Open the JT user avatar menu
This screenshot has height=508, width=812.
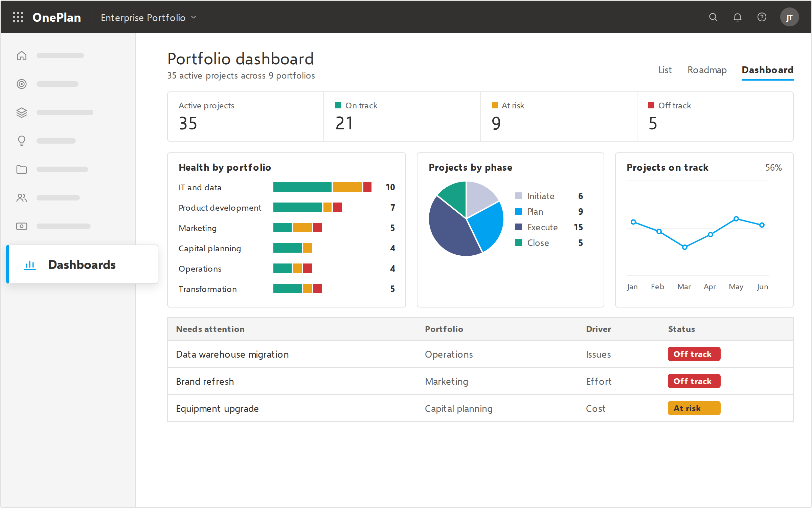tap(789, 17)
